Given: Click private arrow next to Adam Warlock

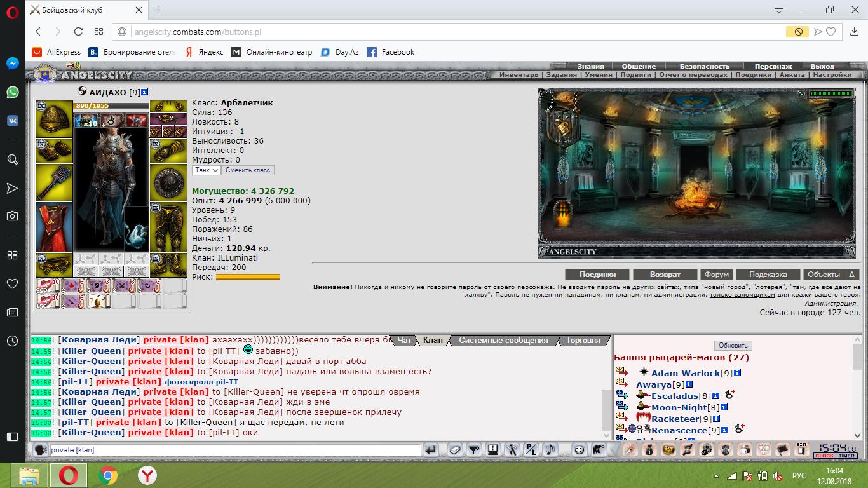Looking at the screenshot, I should (x=621, y=372).
